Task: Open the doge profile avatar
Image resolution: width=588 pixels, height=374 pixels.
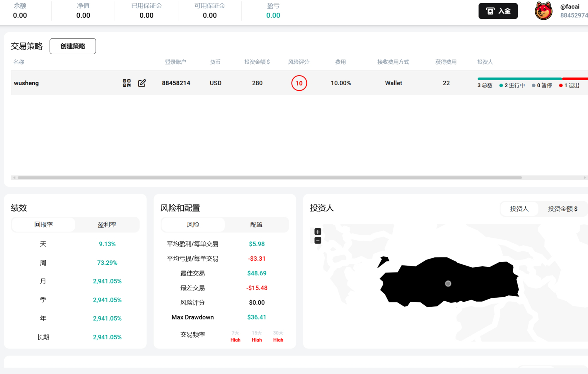Action: pos(543,11)
